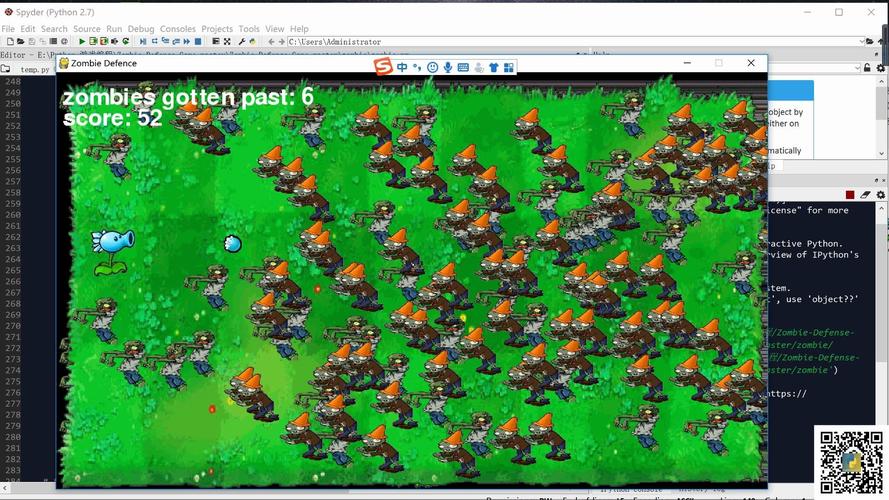Screen dimensions: 889x500
Task: Open the Edit menu
Action: tap(28, 28)
